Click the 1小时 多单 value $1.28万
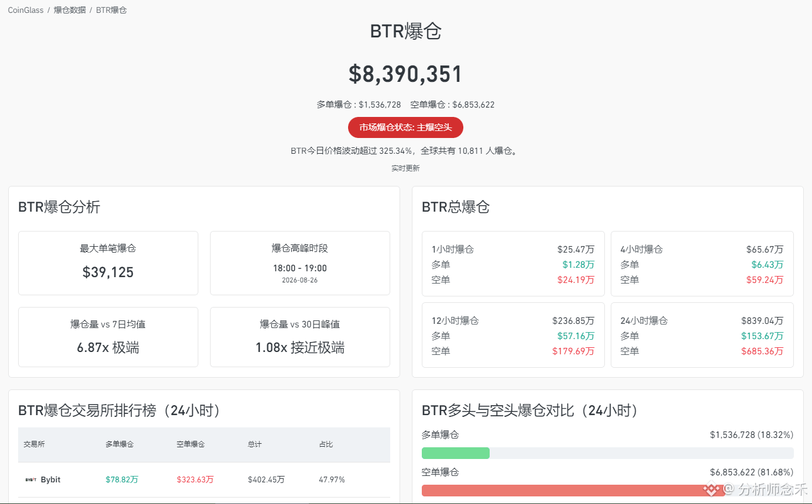This screenshot has height=504, width=812. (x=579, y=265)
